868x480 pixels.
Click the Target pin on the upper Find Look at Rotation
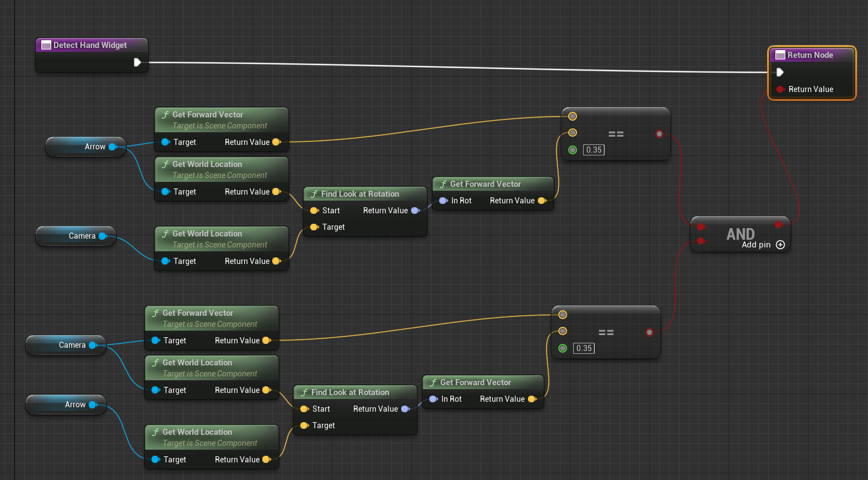point(314,227)
